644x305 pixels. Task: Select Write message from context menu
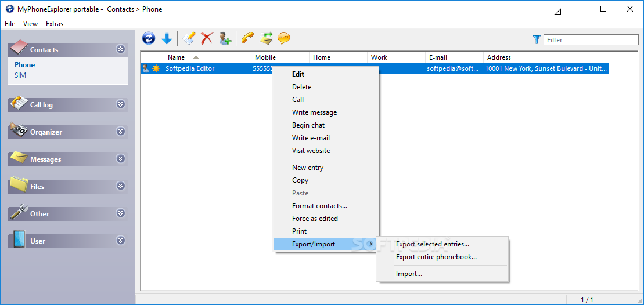click(x=325, y=112)
